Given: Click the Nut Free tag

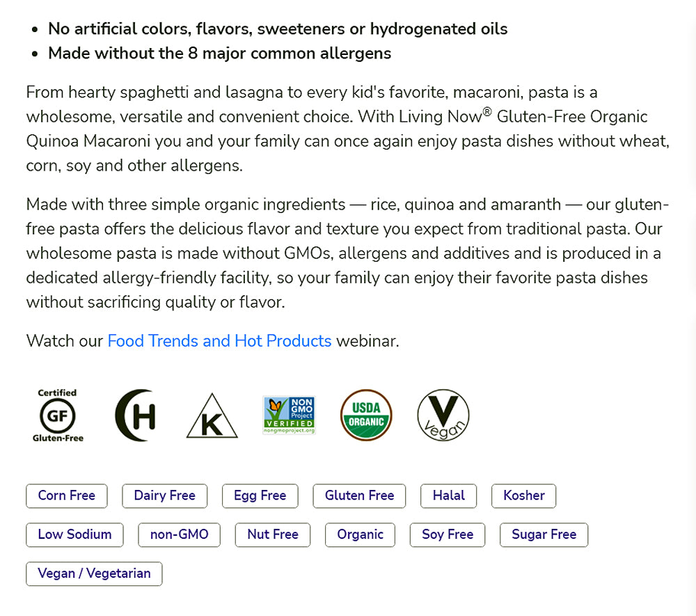Looking at the screenshot, I should [x=273, y=535].
